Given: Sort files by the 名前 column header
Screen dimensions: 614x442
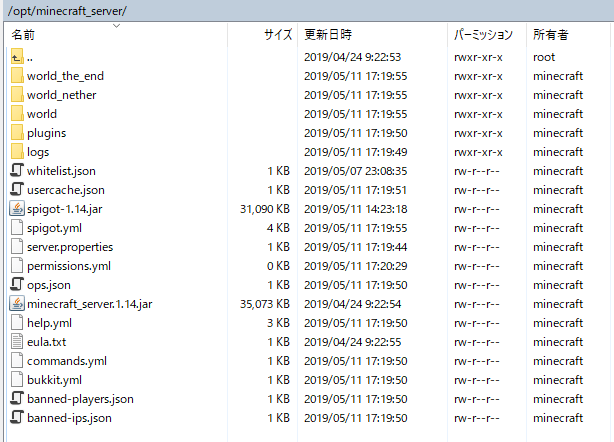Looking at the screenshot, I should (23, 34).
